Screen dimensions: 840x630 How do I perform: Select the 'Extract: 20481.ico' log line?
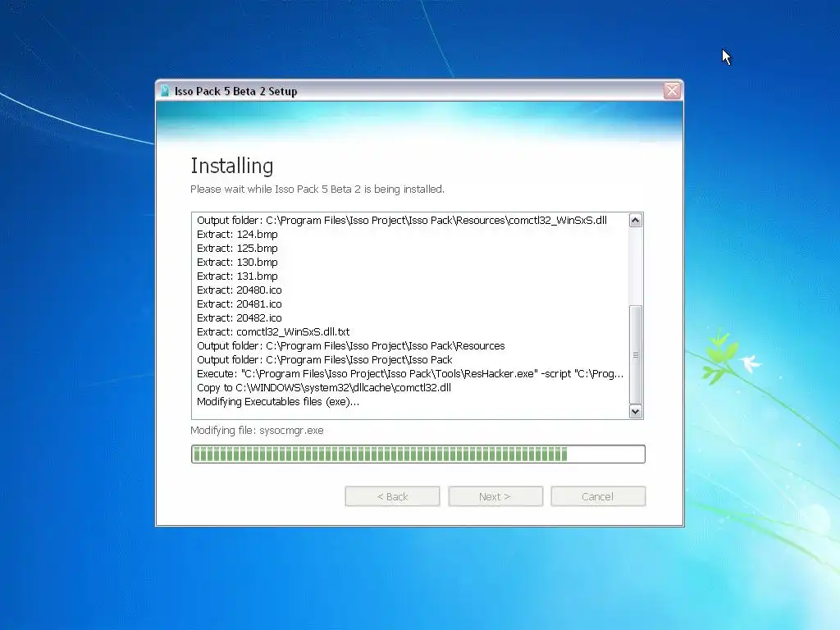point(240,304)
